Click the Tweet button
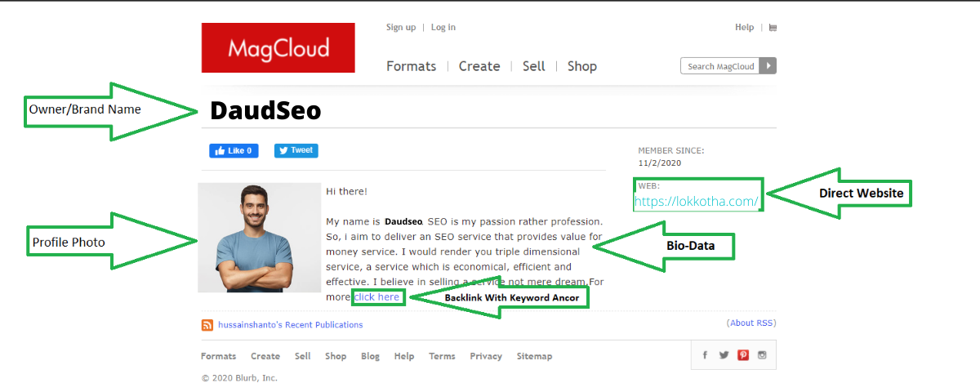The image size is (980, 392). click(x=296, y=150)
